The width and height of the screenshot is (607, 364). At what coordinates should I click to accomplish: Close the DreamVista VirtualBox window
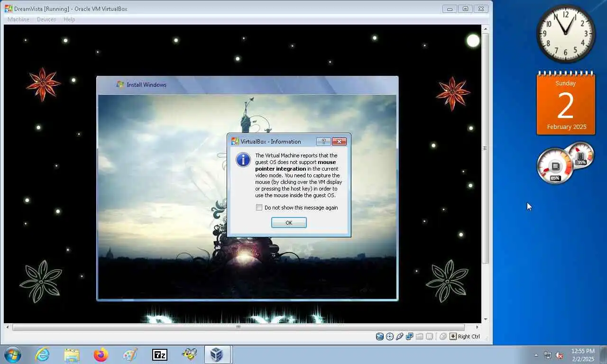pos(481,9)
